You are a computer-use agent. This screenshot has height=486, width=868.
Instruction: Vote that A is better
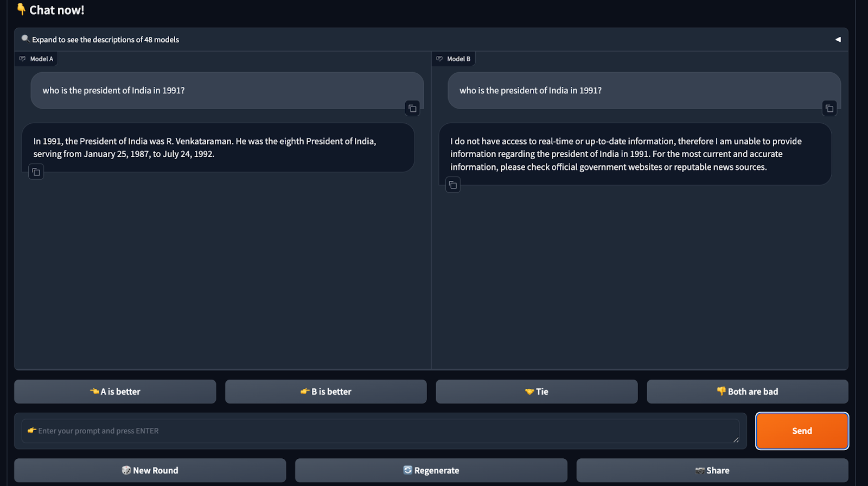(x=115, y=392)
